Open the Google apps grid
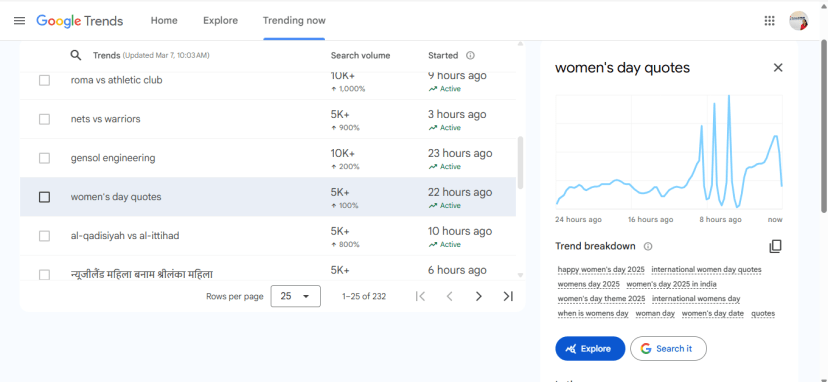The image size is (828, 382). pos(769,21)
